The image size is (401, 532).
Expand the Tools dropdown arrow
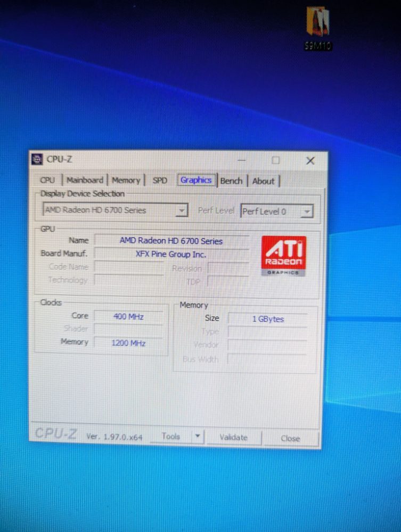pos(197,436)
